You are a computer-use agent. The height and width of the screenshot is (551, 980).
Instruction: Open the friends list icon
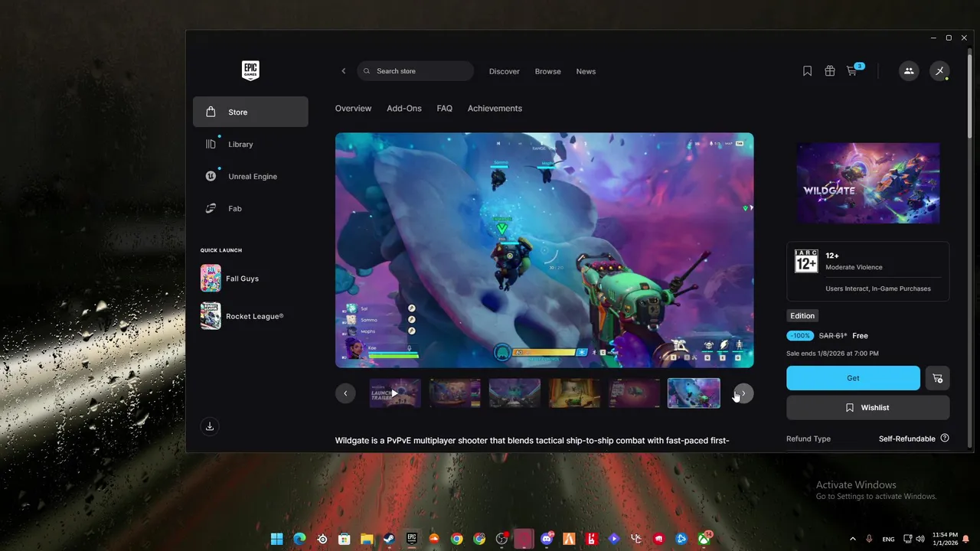click(x=909, y=71)
